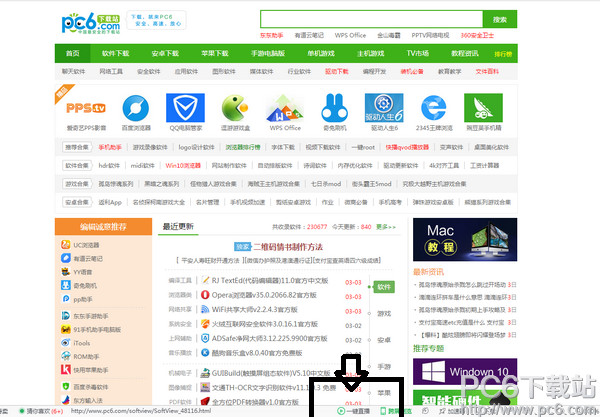Focus the site search input box
Viewport: 600px width, 417px height.
click(x=372, y=20)
